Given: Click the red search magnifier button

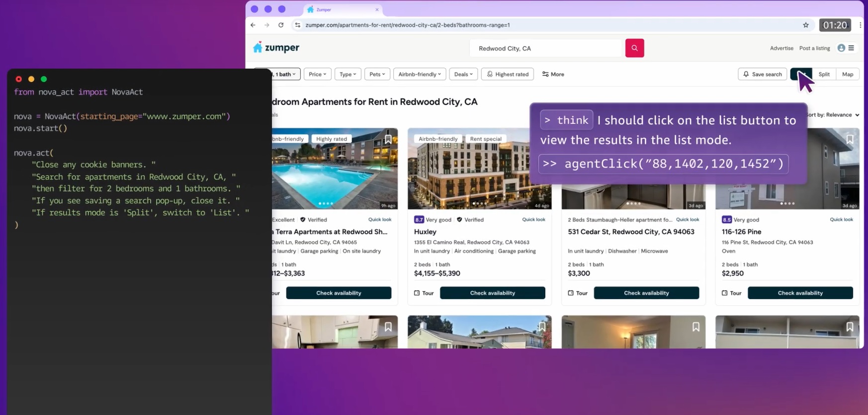Looking at the screenshot, I should tap(634, 48).
